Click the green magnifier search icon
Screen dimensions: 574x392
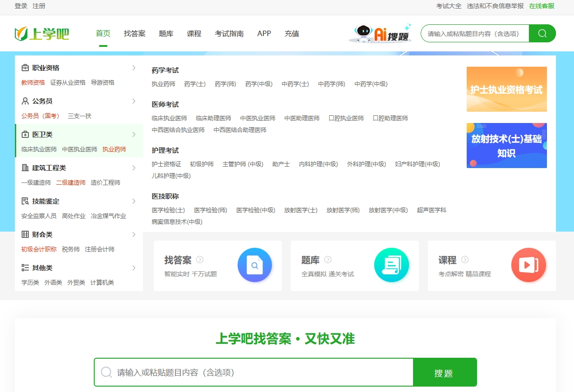(542, 33)
